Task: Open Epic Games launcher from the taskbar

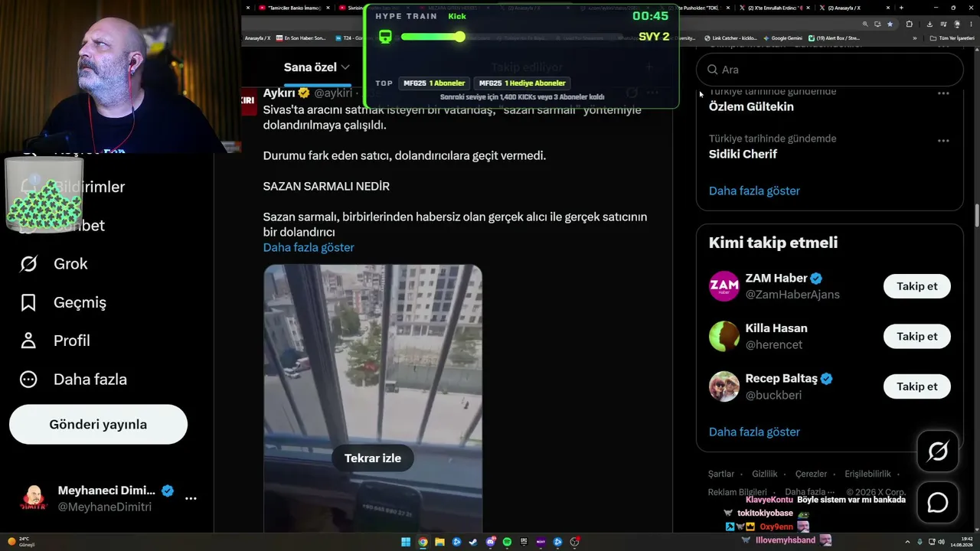Action: pos(524,543)
